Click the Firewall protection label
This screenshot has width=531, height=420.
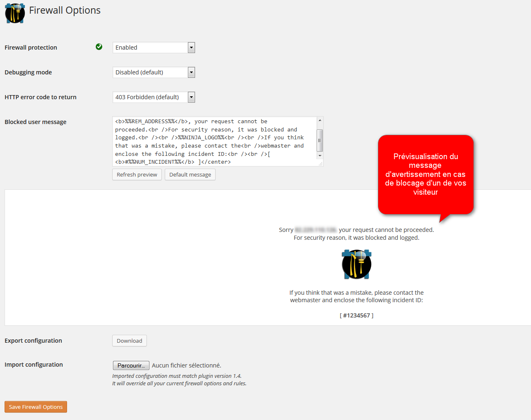pos(31,48)
